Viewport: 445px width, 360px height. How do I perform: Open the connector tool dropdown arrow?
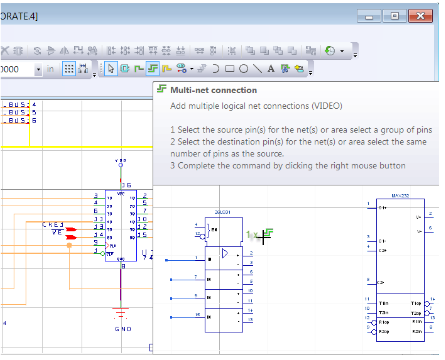(192, 69)
